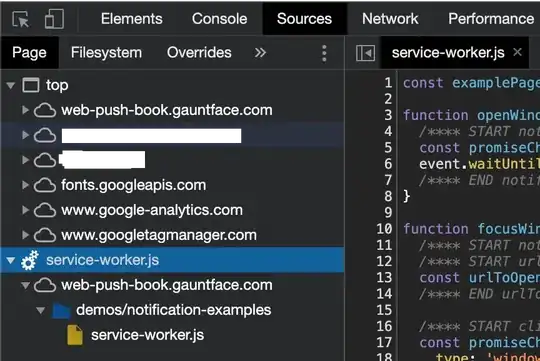Screen dimensions: 540x361
Task: Click the cloud icon beside www.google-analytics.com
Action: click(45, 210)
